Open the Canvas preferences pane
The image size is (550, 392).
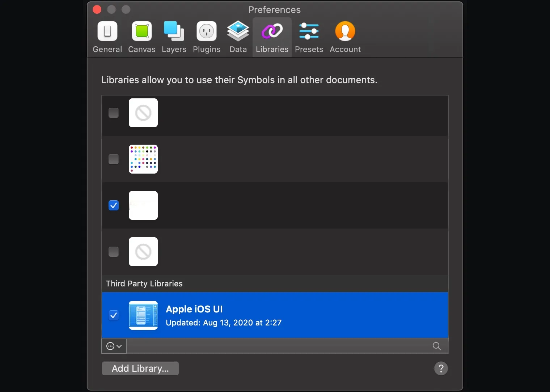tap(141, 37)
